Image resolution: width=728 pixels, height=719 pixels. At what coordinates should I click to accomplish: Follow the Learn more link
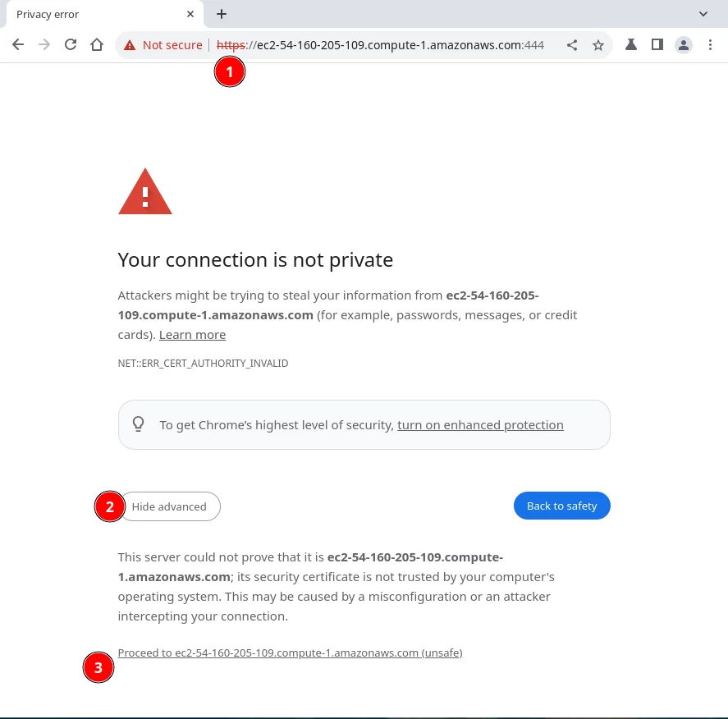coord(192,335)
